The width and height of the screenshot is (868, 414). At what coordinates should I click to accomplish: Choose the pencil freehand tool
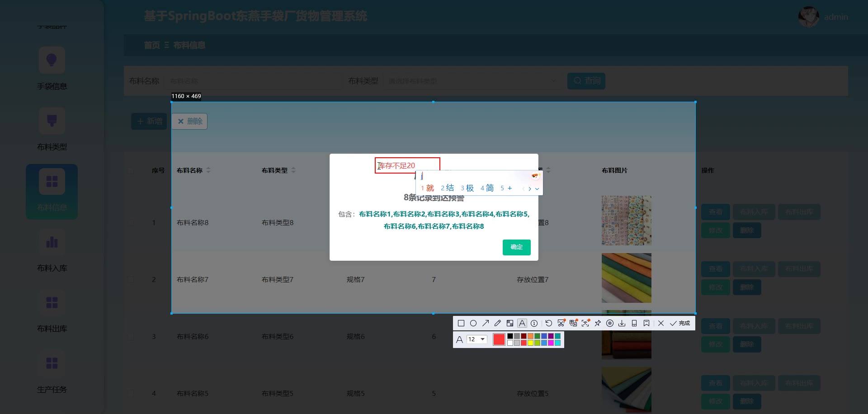[498, 323]
